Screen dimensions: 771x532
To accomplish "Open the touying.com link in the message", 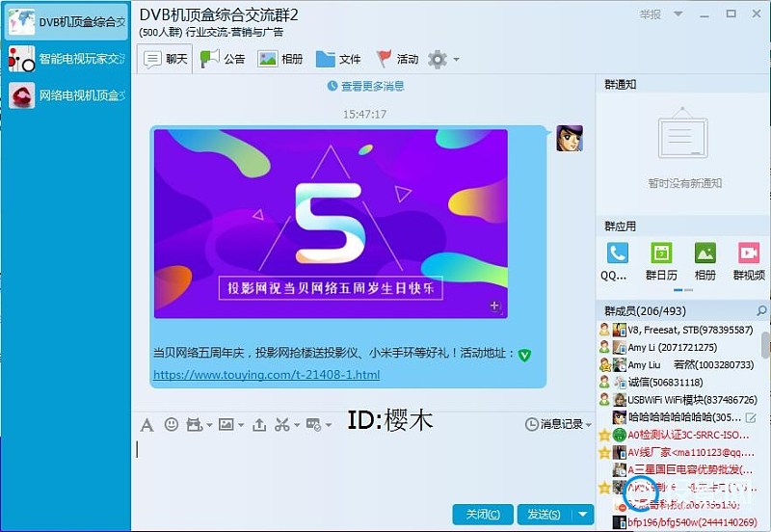I will (267, 375).
